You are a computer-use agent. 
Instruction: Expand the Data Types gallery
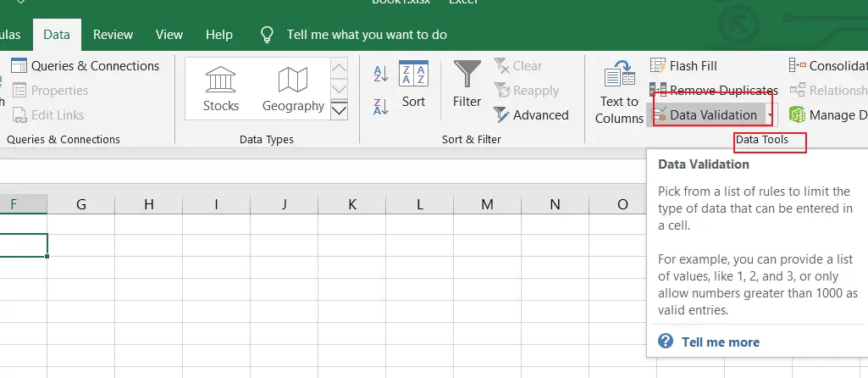pyautogui.click(x=339, y=109)
